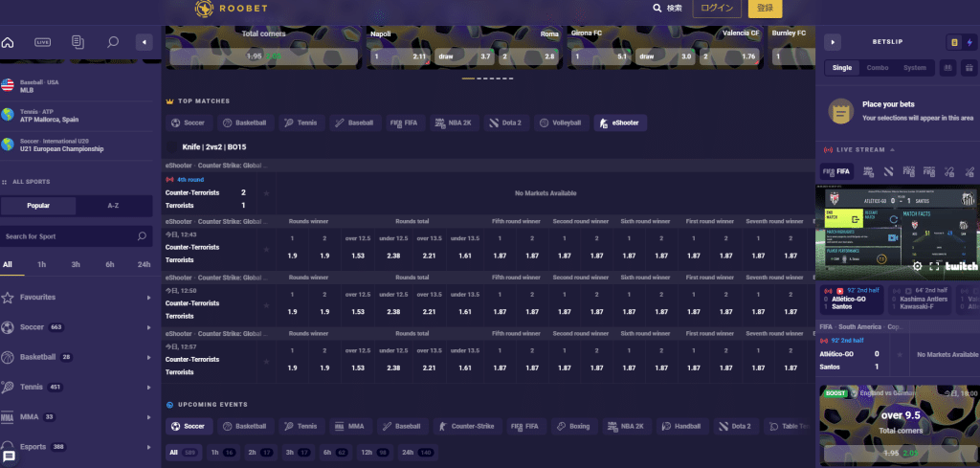Select Volleyball chip in Top Matches
980x468 pixels.
(561, 123)
